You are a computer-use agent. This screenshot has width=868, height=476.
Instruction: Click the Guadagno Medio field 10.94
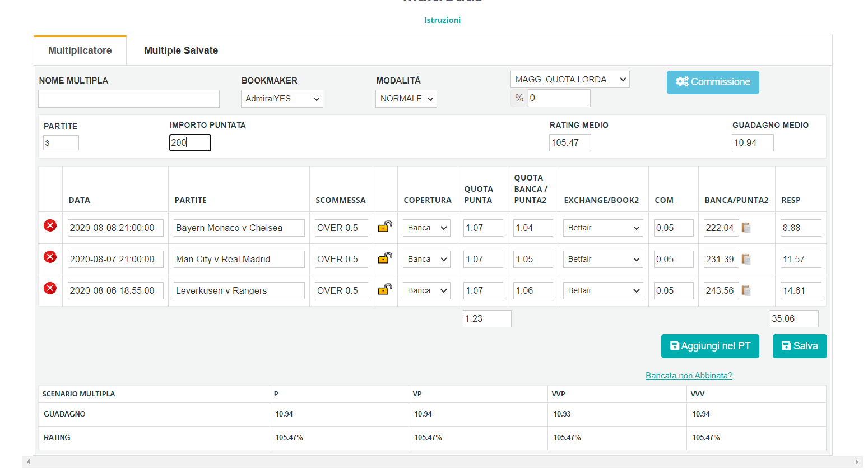click(x=753, y=143)
